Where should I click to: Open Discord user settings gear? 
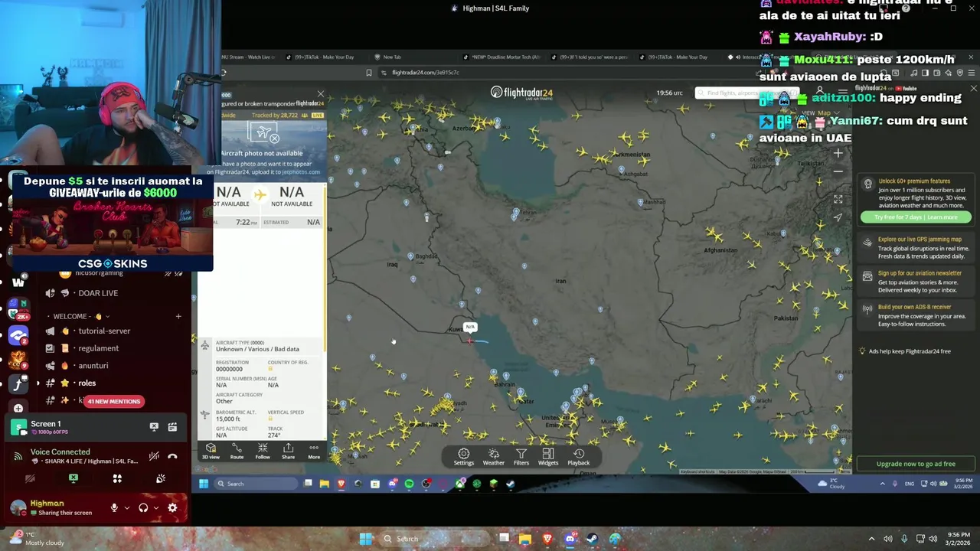click(x=172, y=507)
